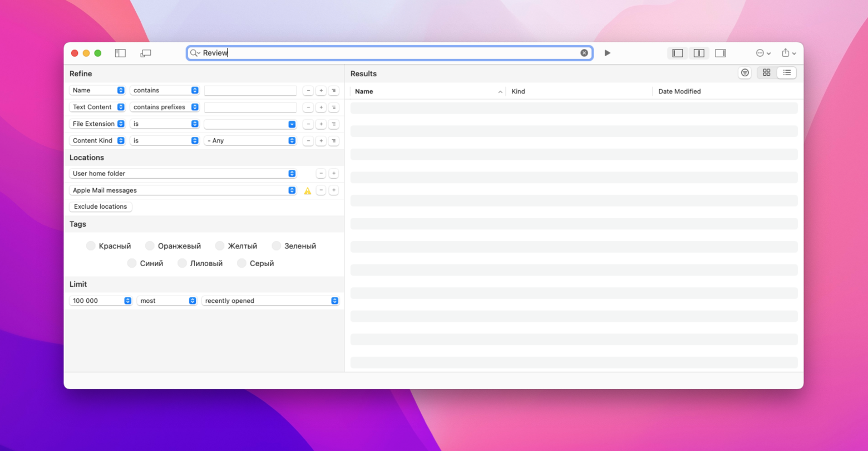
Task: Open search magnifier options menu
Action: (195, 53)
